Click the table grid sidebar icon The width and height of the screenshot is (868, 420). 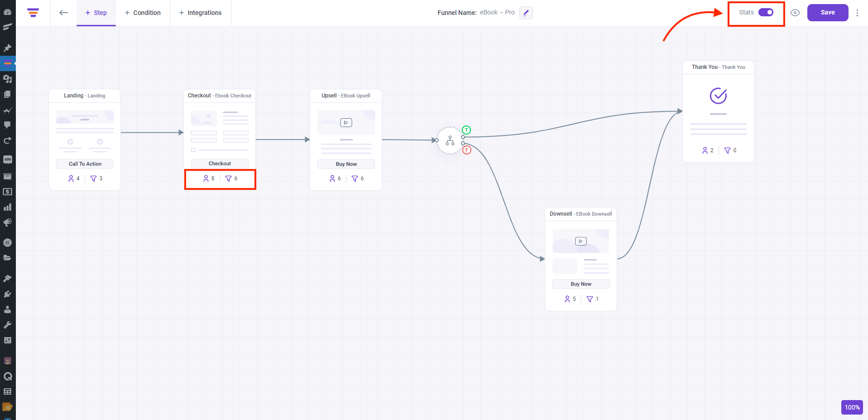[x=7, y=391]
